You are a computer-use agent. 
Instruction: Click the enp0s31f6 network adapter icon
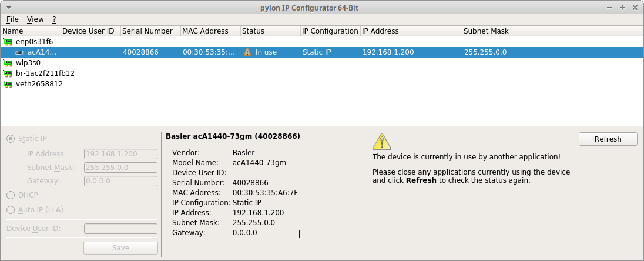tap(8, 42)
